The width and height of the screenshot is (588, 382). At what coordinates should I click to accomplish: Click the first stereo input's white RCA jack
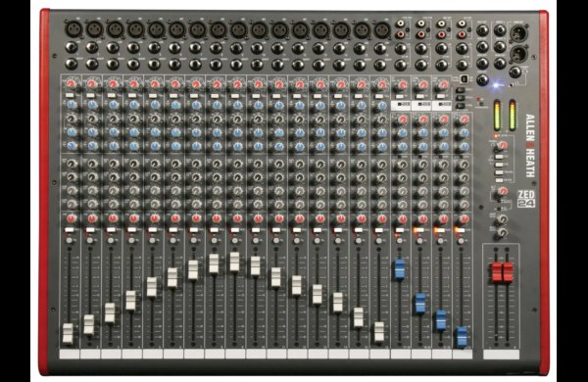click(x=400, y=24)
